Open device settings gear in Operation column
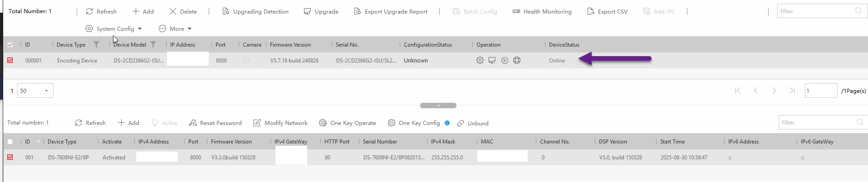 pyautogui.click(x=480, y=60)
